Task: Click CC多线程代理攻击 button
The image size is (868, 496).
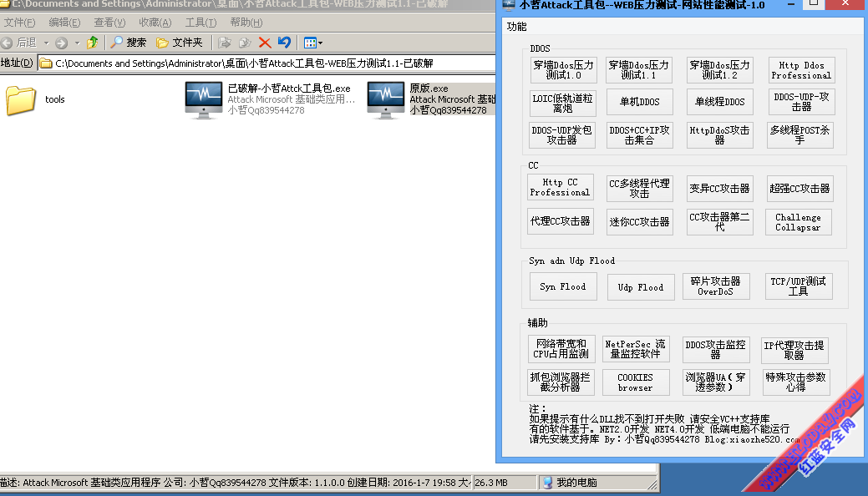Action: (639, 188)
